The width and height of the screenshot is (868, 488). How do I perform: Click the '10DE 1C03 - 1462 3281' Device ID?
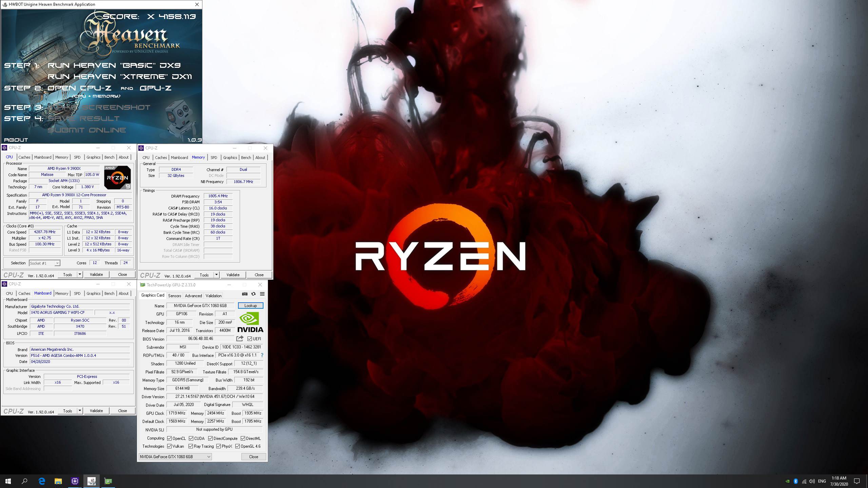(x=241, y=347)
